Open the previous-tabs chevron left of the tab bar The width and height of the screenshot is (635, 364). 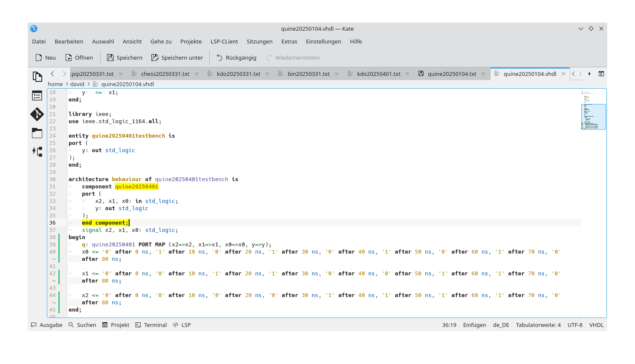point(52,73)
